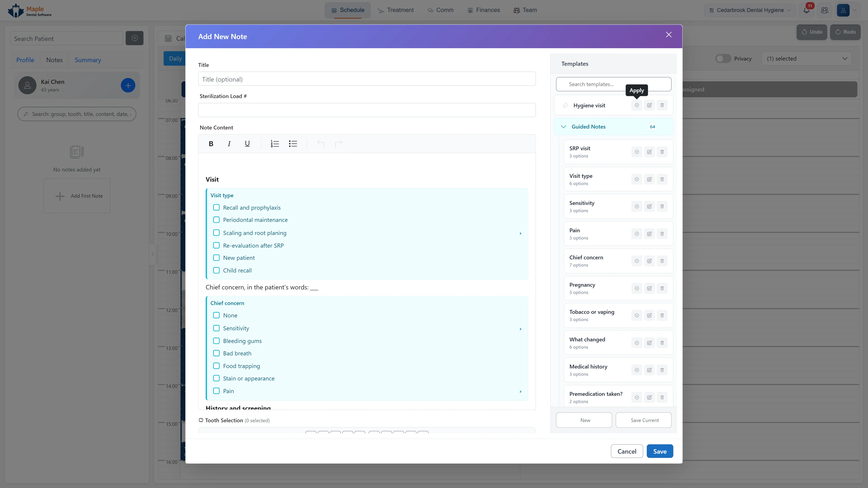This screenshot has width=868, height=488.
Task: Tick the Bleeding gums checkbox
Action: (x=216, y=341)
